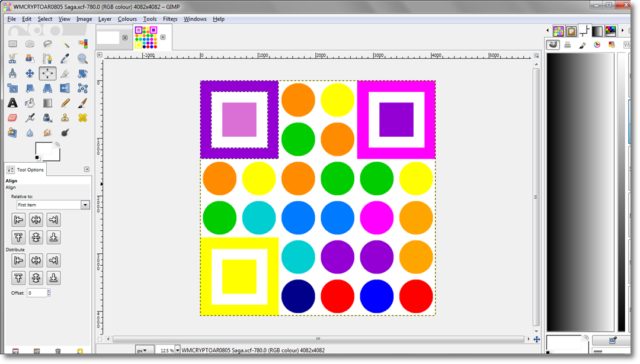Close the colourful circles image tab
640x364 pixels.
point(163,37)
